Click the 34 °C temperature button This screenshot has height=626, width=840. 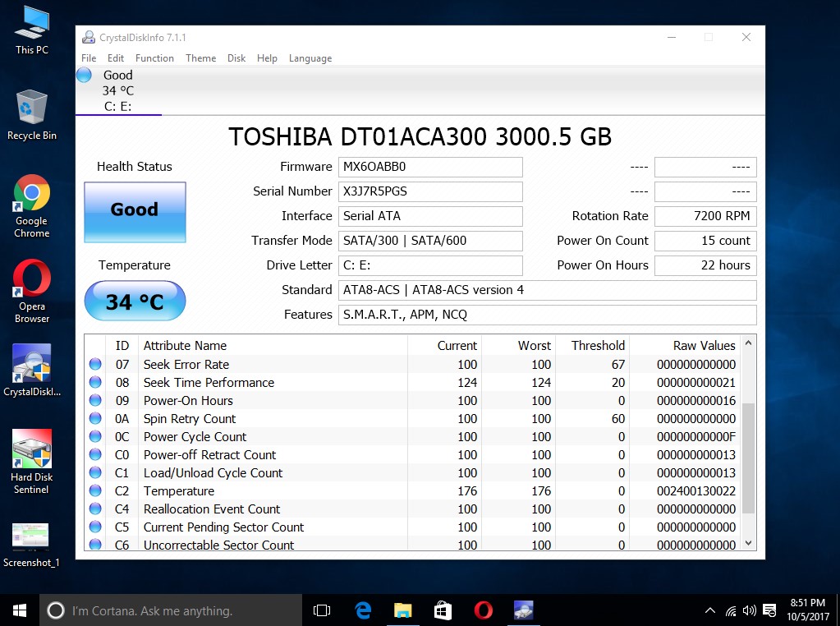(135, 301)
